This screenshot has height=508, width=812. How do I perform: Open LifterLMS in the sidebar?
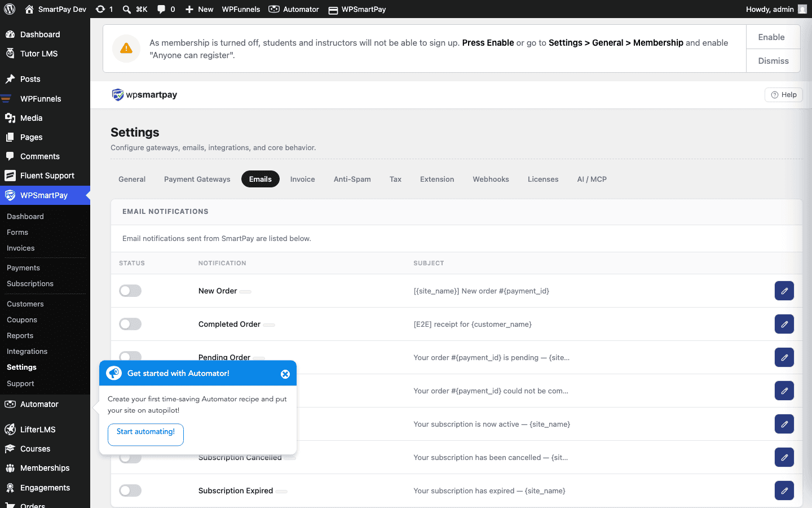point(45,430)
